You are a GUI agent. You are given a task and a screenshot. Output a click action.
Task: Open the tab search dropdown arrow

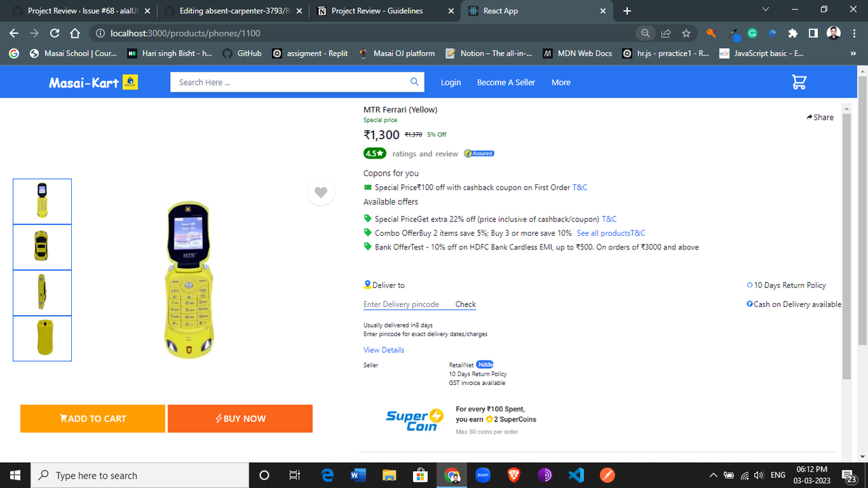(x=766, y=10)
